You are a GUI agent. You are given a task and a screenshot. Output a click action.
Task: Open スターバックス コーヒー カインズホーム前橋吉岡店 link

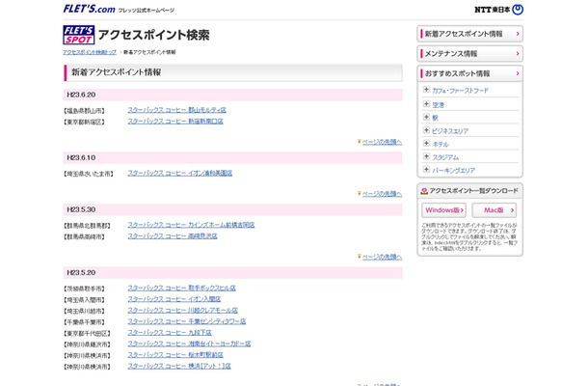[x=191, y=225]
